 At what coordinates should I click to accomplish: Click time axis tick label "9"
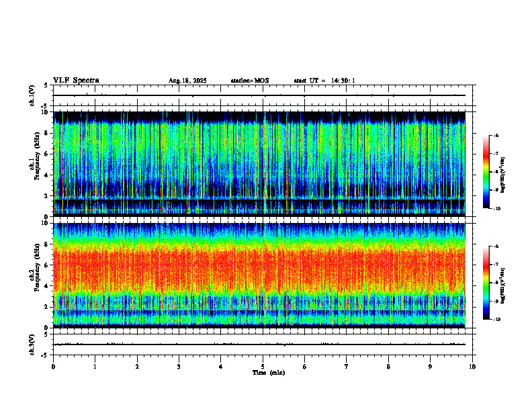coord(430,367)
